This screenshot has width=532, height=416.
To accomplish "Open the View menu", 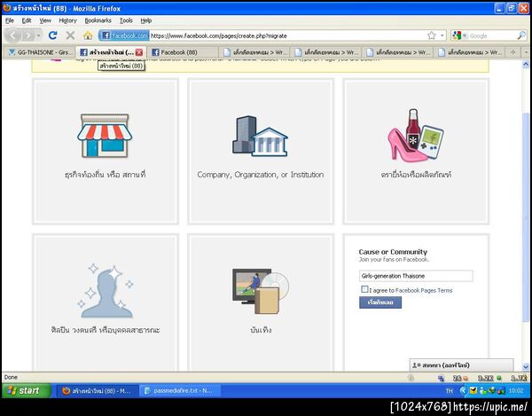I will [45, 20].
